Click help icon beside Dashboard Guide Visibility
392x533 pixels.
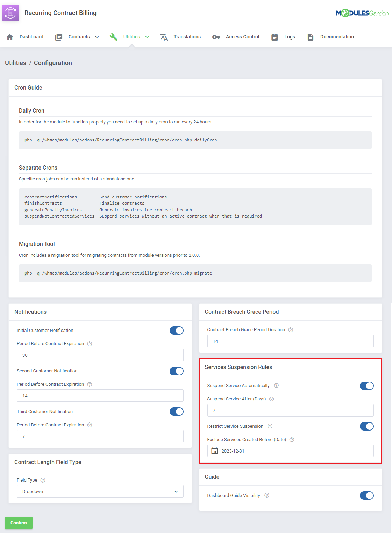pos(267,495)
